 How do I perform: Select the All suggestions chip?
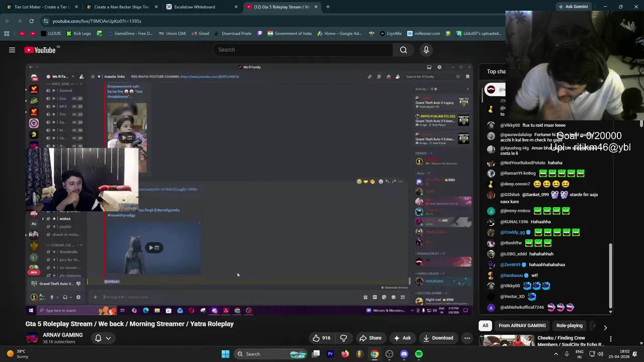pyautogui.click(x=485, y=326)
